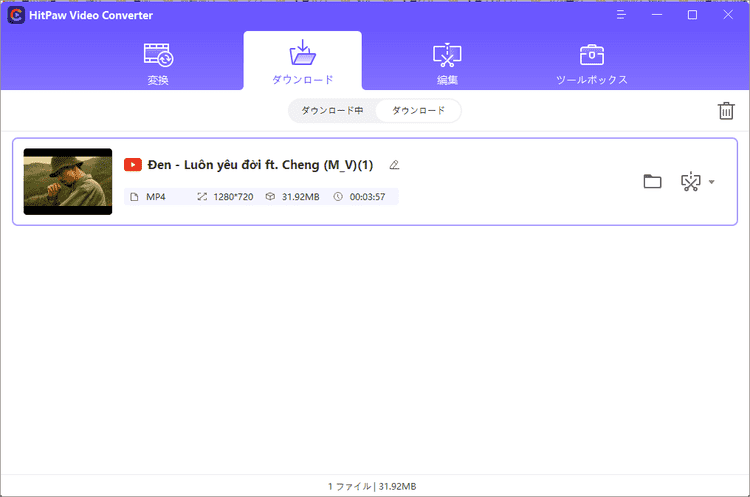Switch to the 編集 (Edit) tab
The height and width of the screenshot is (497, 750).
(x=447, y=64)
